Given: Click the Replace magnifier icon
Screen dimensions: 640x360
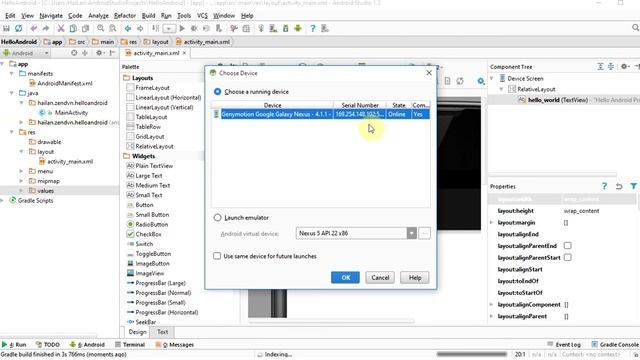Looking at the screenshot, I should pyautogui.click(x=113, y=28).
